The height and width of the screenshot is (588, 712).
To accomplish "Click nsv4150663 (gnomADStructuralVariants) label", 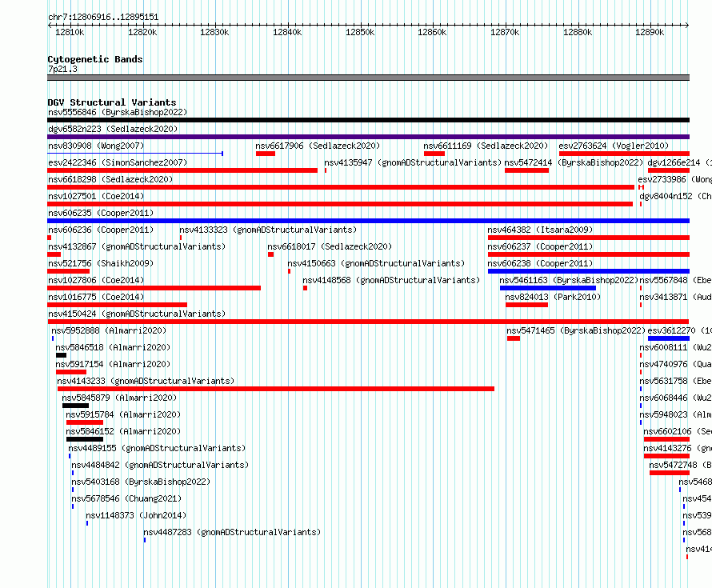I will [x=376, y=263].
